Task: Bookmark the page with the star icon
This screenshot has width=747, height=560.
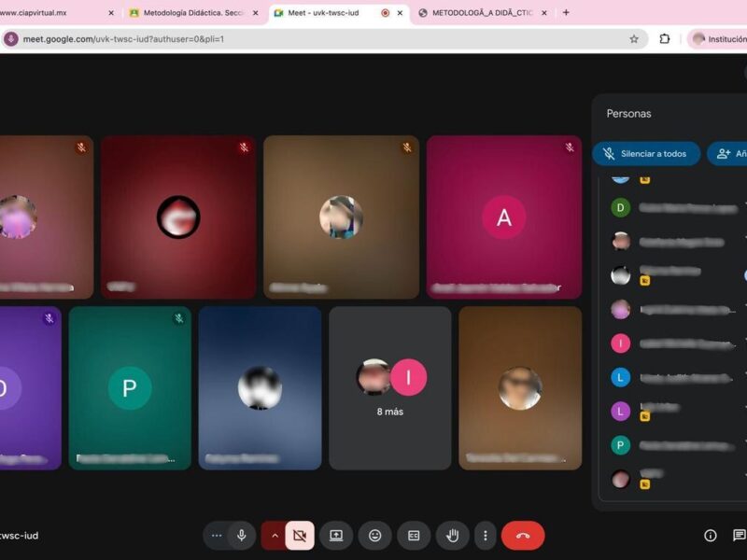Action: 634,39
